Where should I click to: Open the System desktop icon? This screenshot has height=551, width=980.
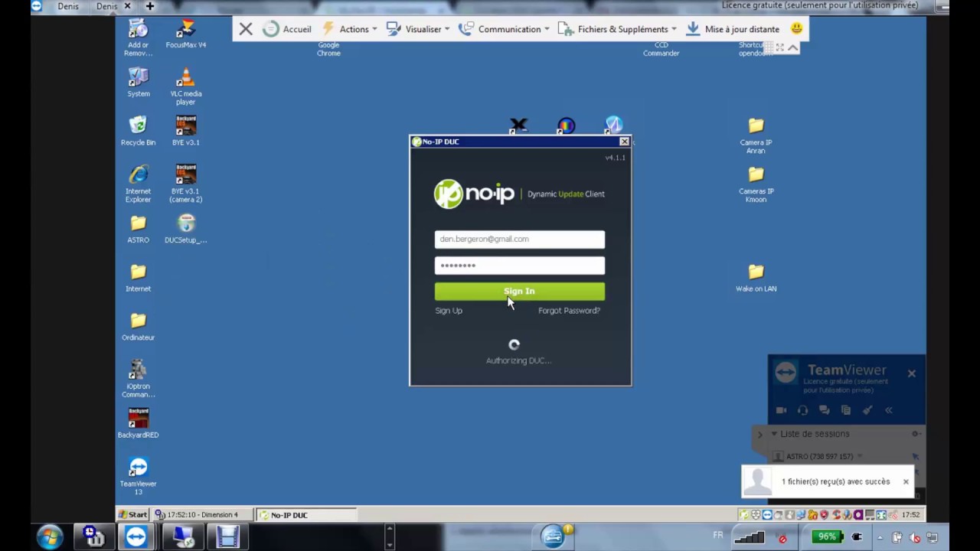coord(138,83)
